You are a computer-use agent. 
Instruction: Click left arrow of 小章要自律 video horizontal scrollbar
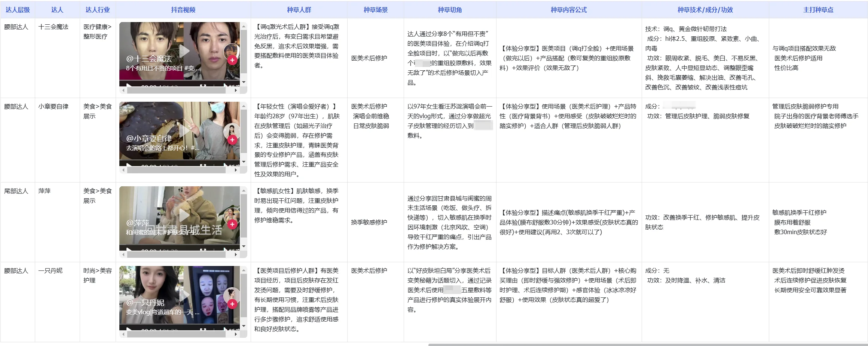123,170
